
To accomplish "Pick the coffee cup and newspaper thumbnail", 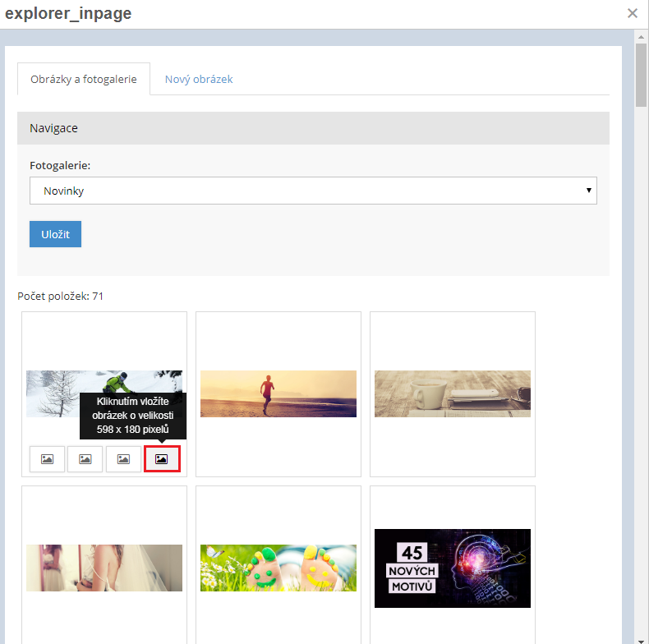I will [x=452, y=393].
